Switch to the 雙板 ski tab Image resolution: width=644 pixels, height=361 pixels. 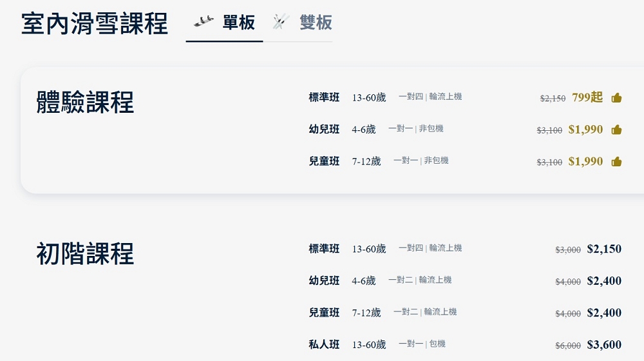tap(316, 23)
